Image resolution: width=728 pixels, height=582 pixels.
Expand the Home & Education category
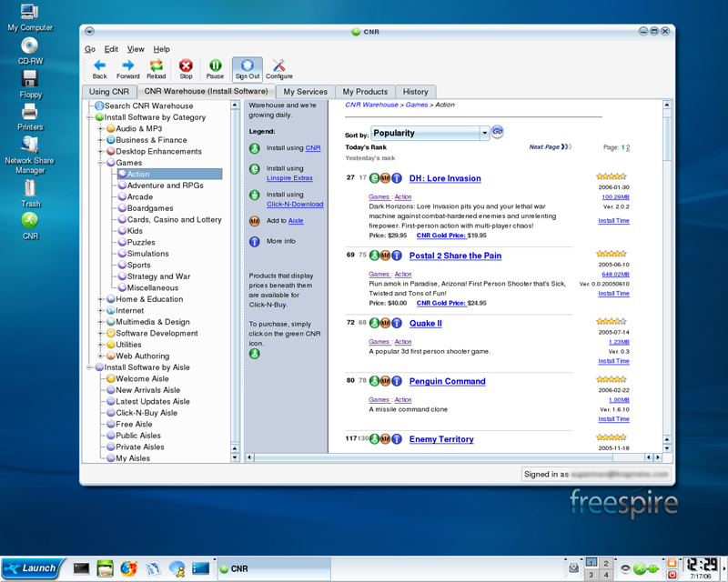click(100, 299)
